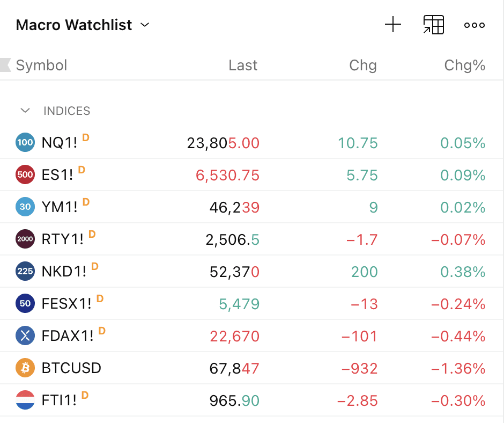Screen dimensions: 504x423
Task: Click the BTCUSD Bitcoin logo icon
Action: point(25,368)
